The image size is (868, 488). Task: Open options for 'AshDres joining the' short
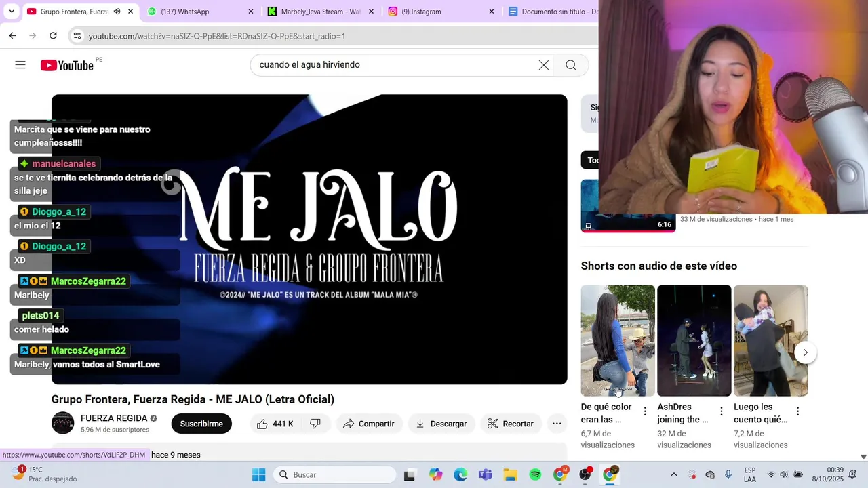click(722, 411)
